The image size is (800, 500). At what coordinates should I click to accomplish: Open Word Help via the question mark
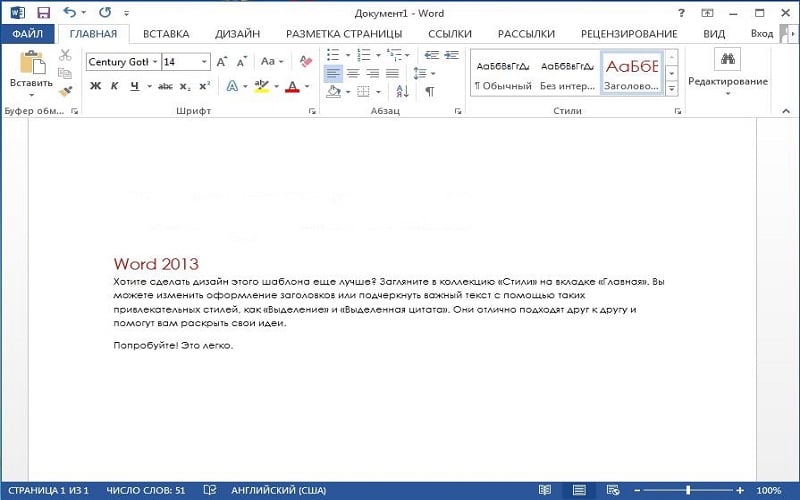pos(681,13)
